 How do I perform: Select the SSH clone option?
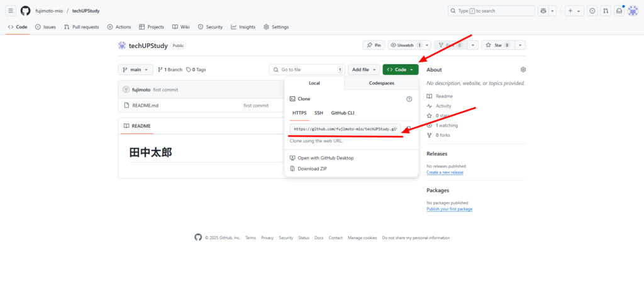point(319,113)
